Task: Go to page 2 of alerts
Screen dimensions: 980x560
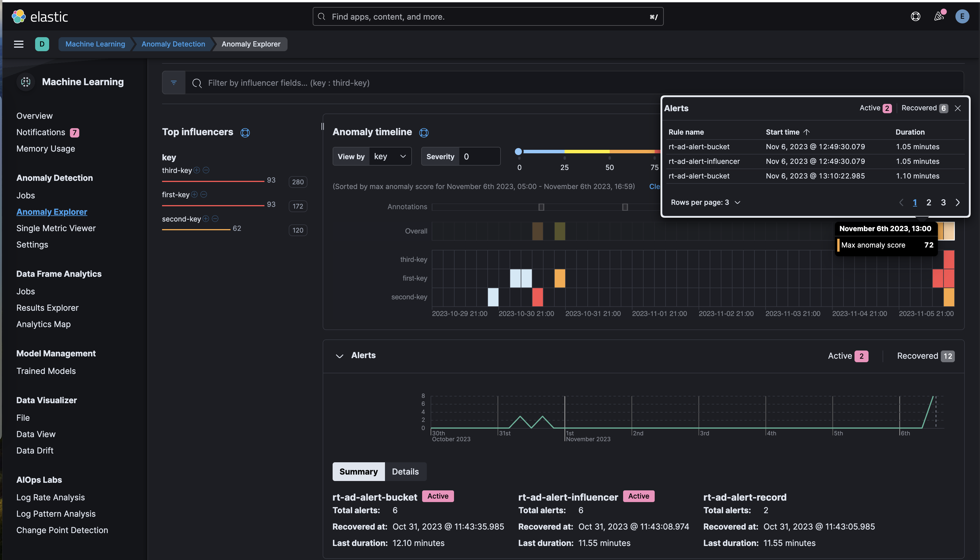Action: (x=929, y=202)
